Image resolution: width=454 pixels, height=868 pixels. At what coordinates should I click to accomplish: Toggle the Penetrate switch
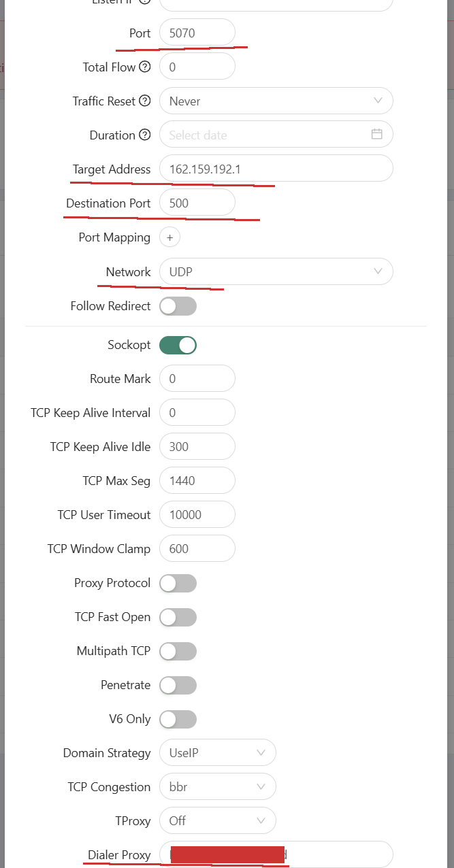178,685
